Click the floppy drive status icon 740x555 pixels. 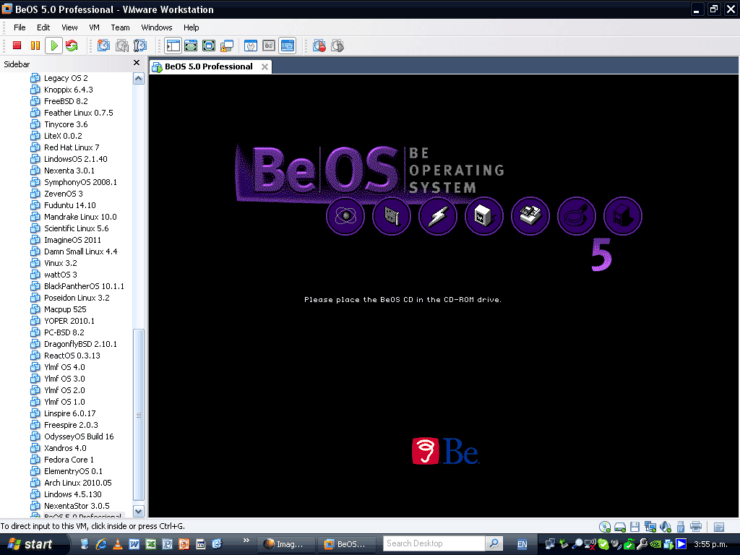click(635, 527)
